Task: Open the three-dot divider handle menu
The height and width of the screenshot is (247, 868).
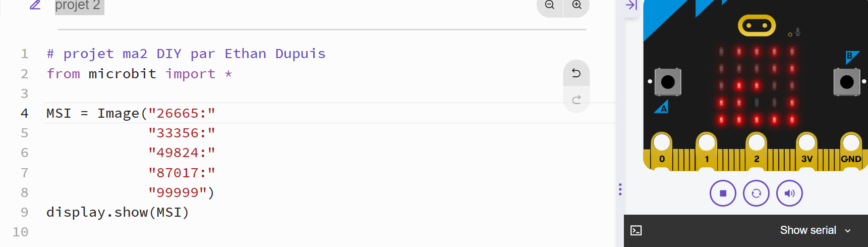Action: coord(620,189)
